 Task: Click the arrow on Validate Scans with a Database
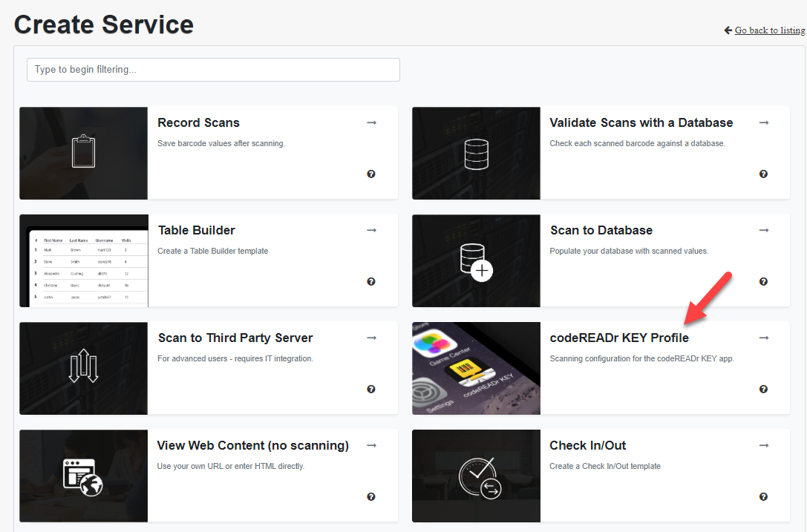[x=764, y=122]
